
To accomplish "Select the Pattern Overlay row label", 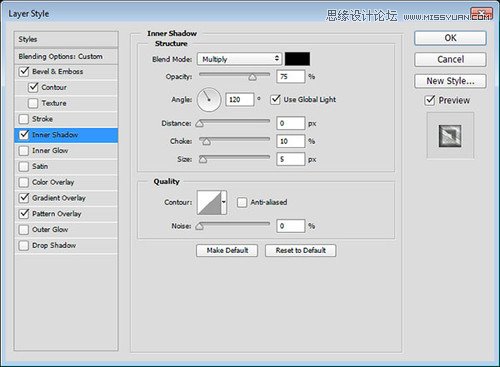I will point(57,214).
